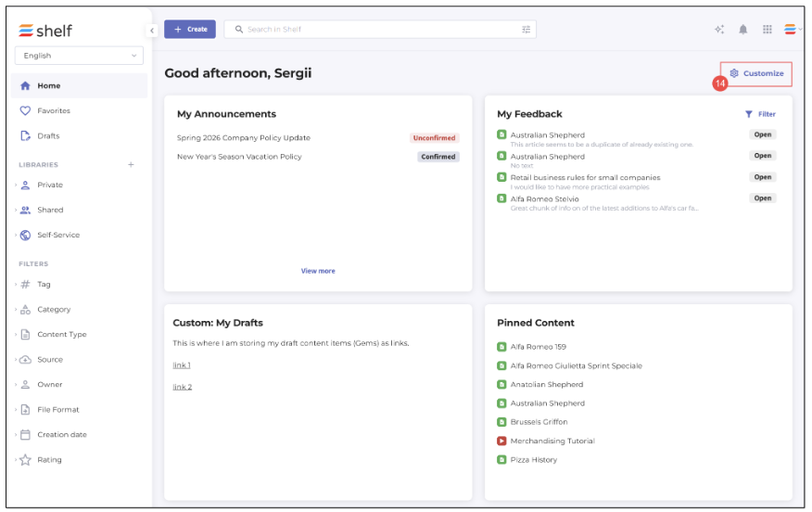Image resolution: width=812 pixels, height=512 pixels.
Task: Click the Tag hash icon
Action: 25,284
